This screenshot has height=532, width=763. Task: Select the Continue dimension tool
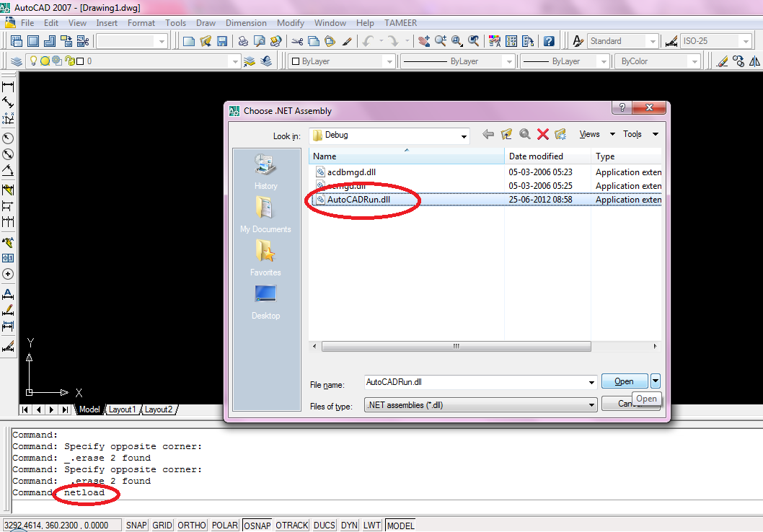(x=8, y=222)
